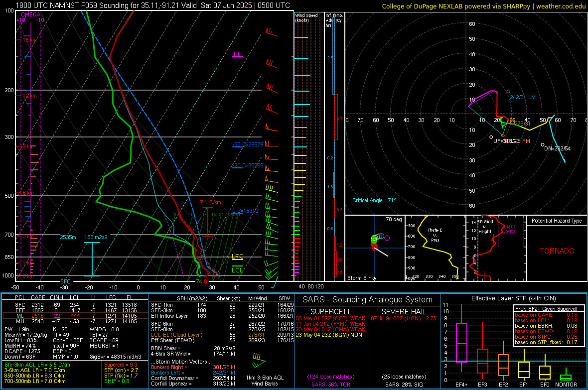Click the Bunkers Left = 242/31 kt line

coord(193,373)
